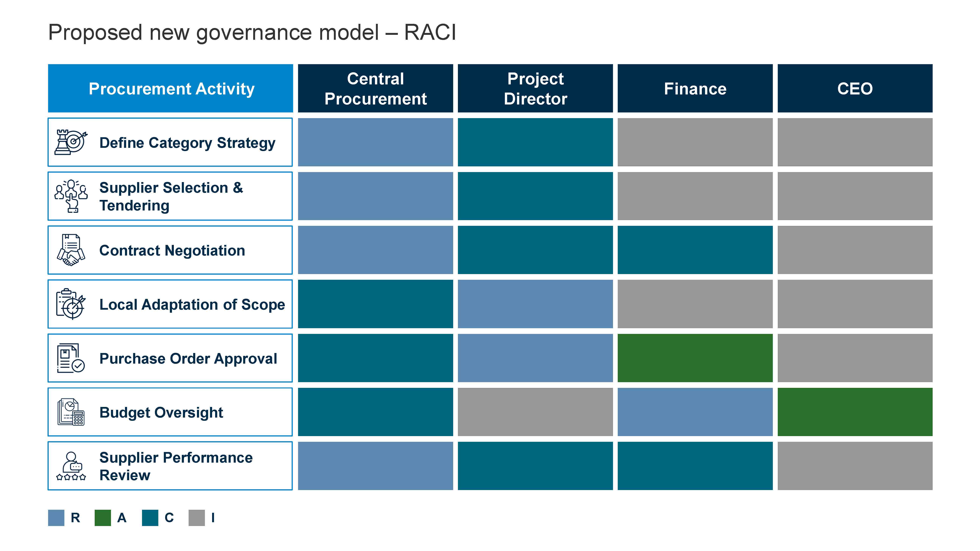Select the calculator report icon for Budget Oversight
The image size is (980, 551).
coord(71,412)
